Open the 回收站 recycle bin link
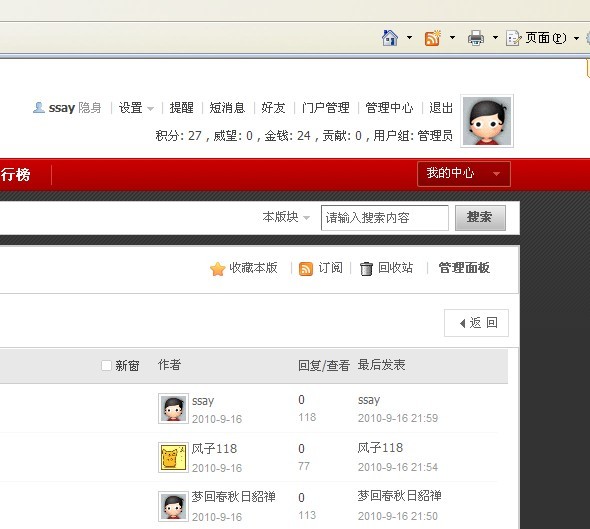The width and height of the screenshot is (590, 529). tap(395, 268)
